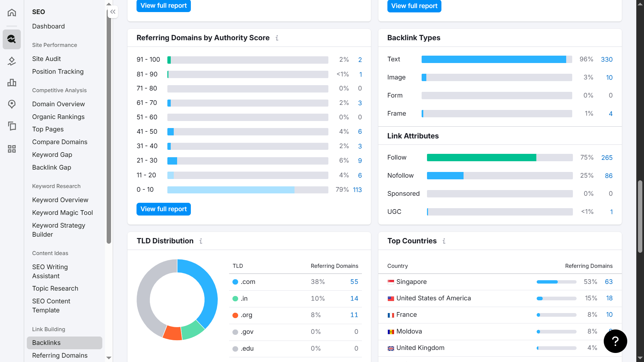This screenshot has width=644, height=362.
Task: Click info icon beside Top Countries
Action: (x=444, y=241)
